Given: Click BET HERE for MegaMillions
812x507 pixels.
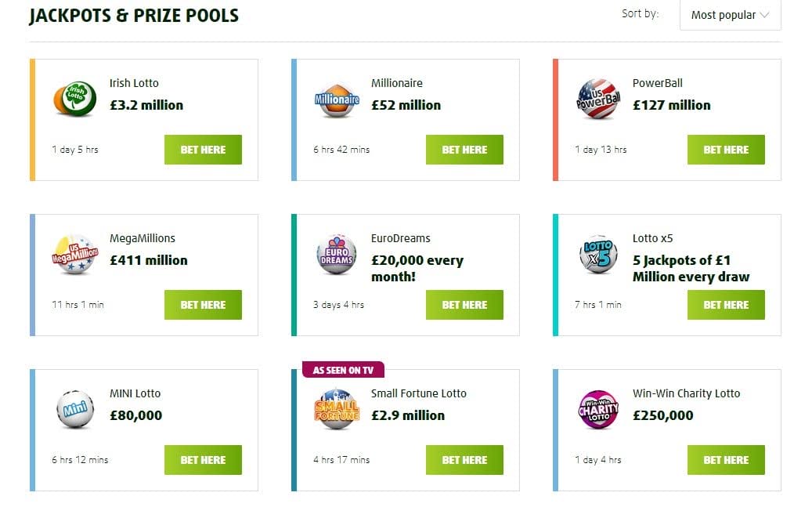Looking at the screenshot, I should pyautogui.click(x=203, y=305).
